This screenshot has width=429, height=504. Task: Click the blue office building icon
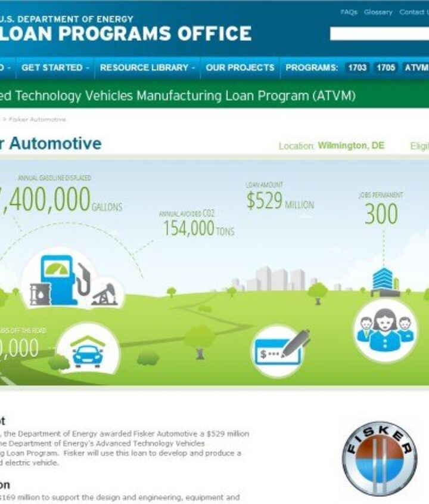click(384, 280)
